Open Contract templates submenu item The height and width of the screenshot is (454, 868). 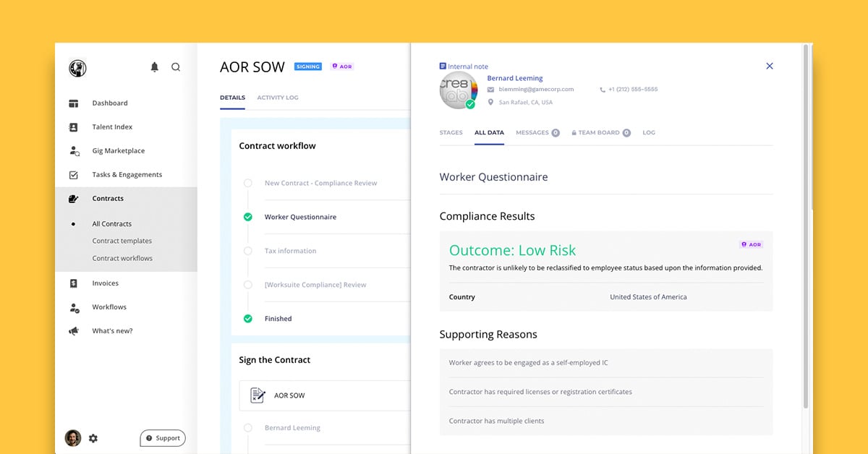point(122,241)
